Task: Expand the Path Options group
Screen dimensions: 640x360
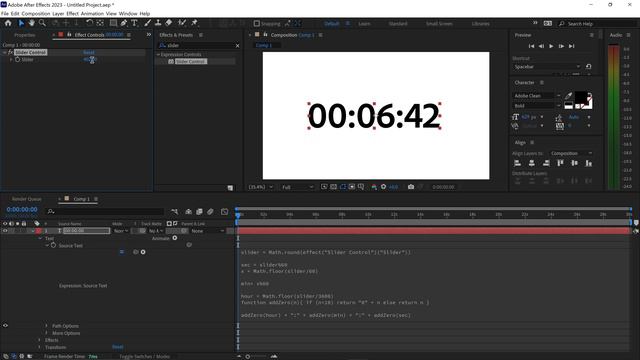Action: pyautogui.click(x=47, y=326)
